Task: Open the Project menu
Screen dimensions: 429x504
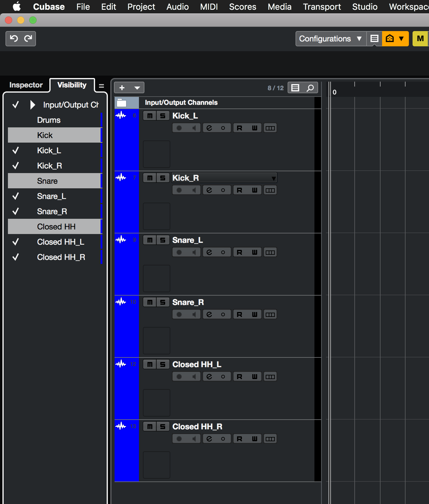Action: 141,7
